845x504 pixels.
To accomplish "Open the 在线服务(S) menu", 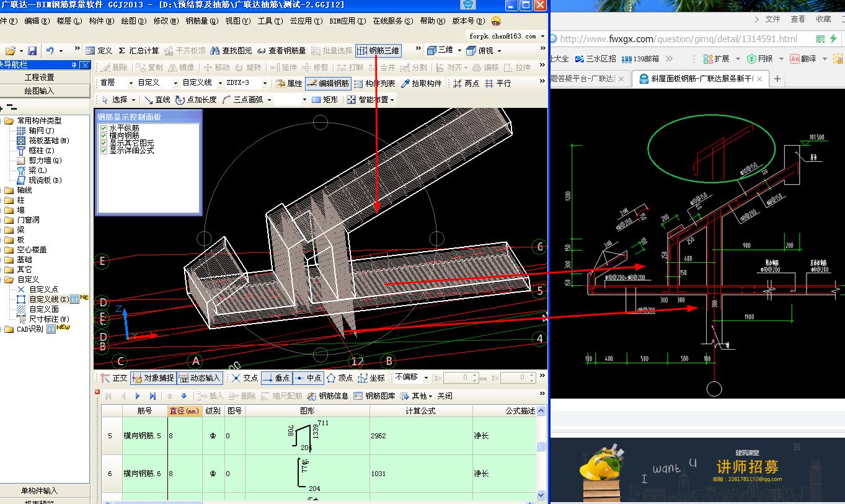I will pos(393,21).
